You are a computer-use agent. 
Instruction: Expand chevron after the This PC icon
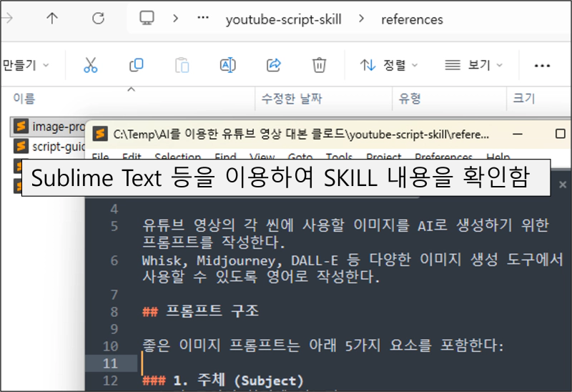click(176, 19)
